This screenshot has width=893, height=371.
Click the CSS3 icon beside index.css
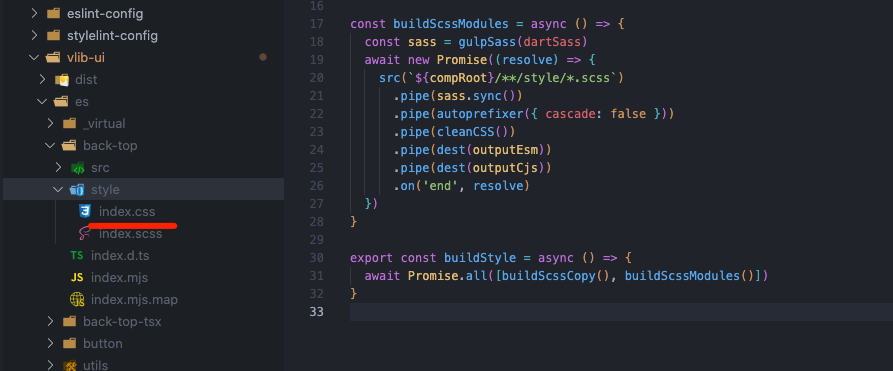(x=85, y=211)
